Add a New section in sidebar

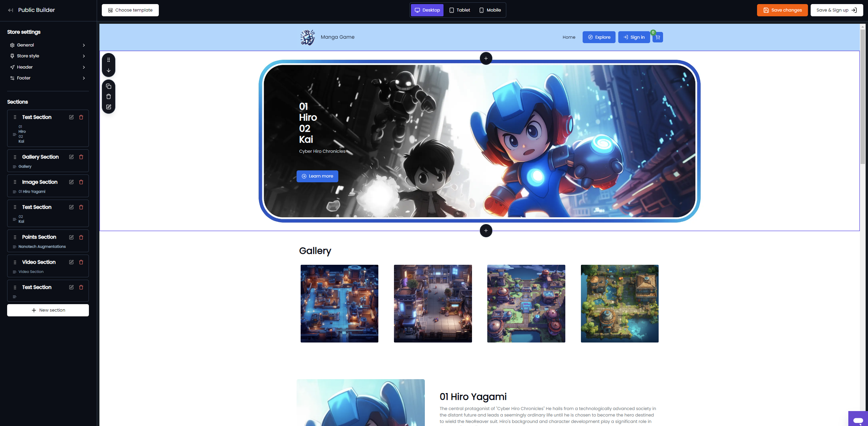click(48, 310)
